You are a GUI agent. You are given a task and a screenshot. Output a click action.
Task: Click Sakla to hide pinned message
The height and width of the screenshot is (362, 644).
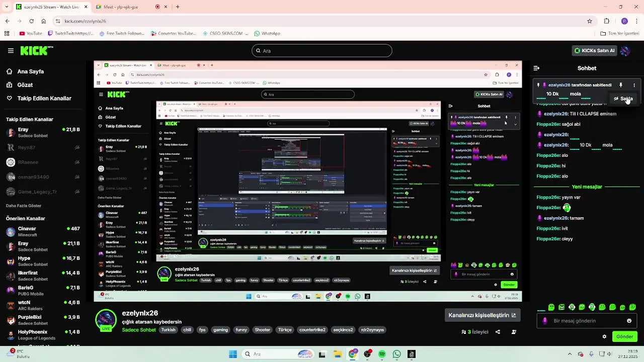pyautogui.click(x=623, y=99)
